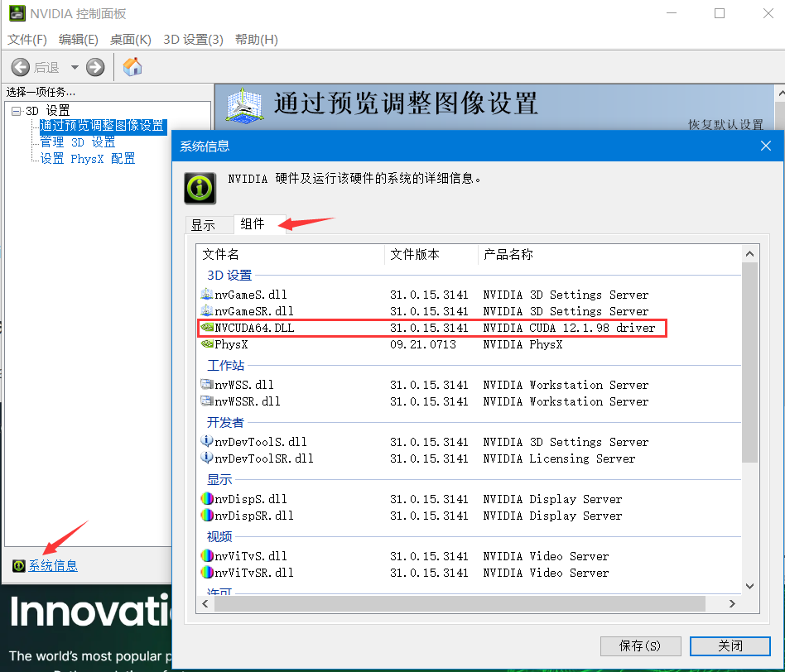Click NVIDIA Licensing Server product name

559,458
